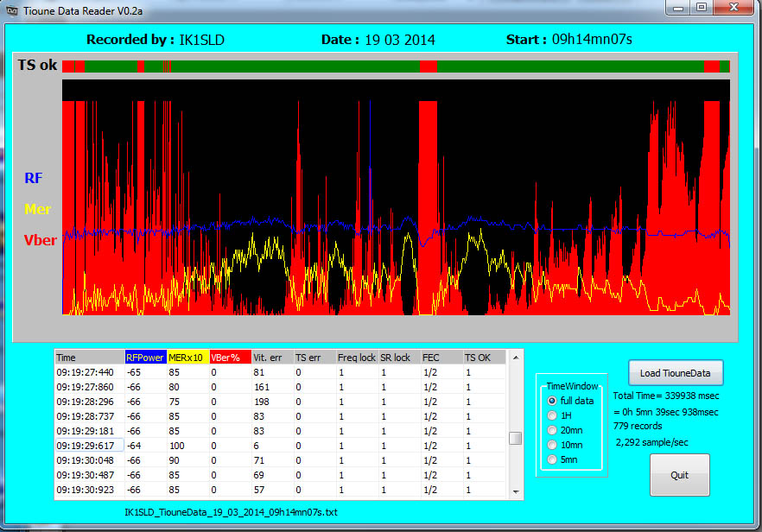Screen dimensions: 762x532
Task: Click the Vit. err column header
Action: pyautogui.click(x=272, y=357)
